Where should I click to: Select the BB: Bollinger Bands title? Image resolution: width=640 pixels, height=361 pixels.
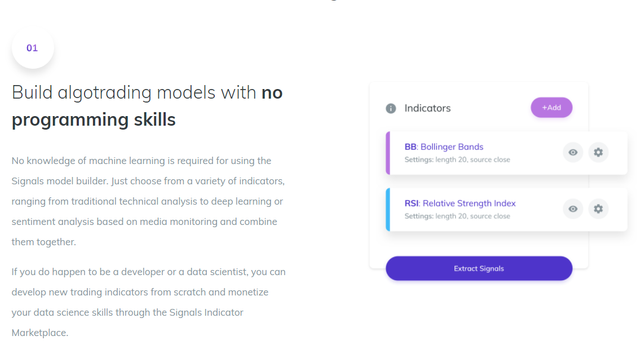click(x=444, y=147)
